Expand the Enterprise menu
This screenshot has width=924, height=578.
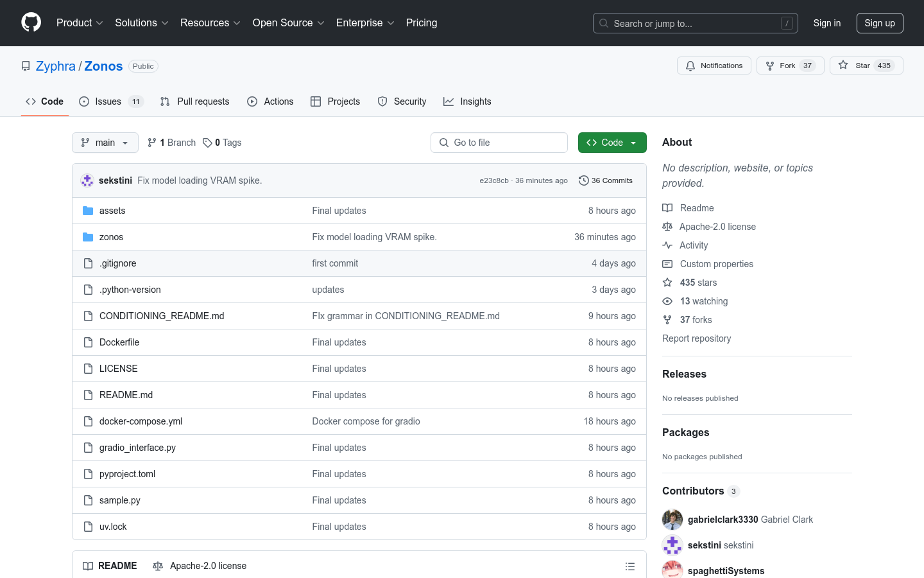tap(365, 22)
